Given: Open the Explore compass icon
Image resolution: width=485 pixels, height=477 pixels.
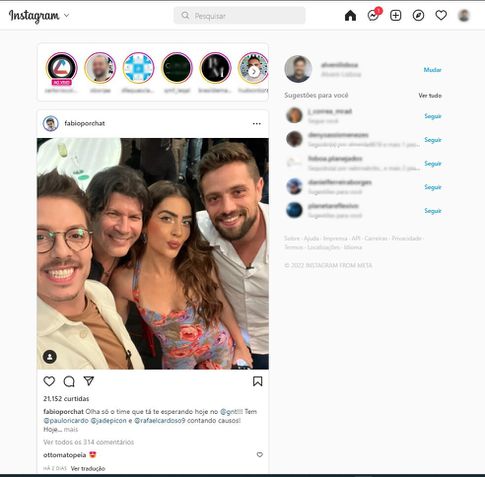Looking at the screenshot, I should tap(418, 16).
